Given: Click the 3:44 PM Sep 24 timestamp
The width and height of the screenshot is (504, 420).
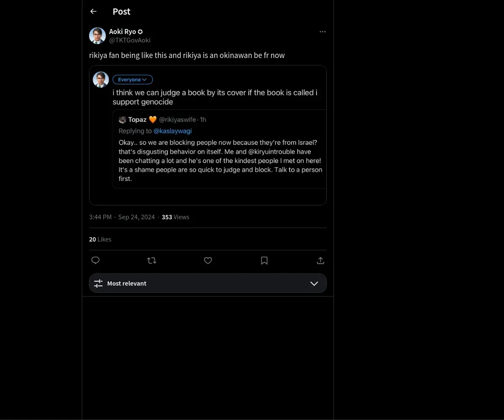Looking at the screenshot, I should 122,217.
